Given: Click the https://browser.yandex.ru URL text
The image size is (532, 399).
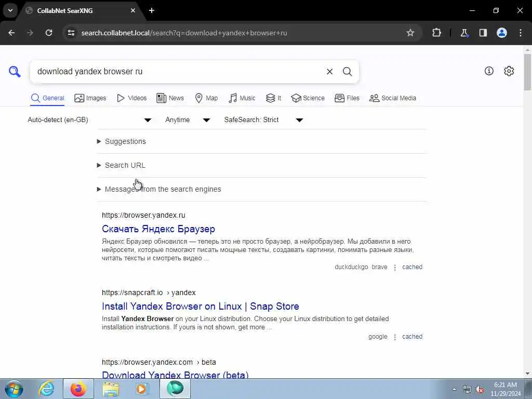Looking at the screenshot, I should (143, 215).
